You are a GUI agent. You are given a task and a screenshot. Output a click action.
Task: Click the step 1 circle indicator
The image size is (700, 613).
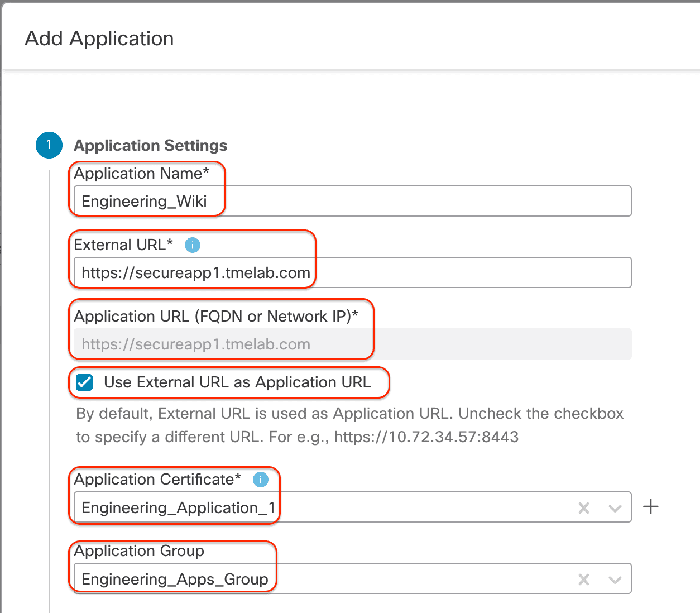tap(49, 145)
